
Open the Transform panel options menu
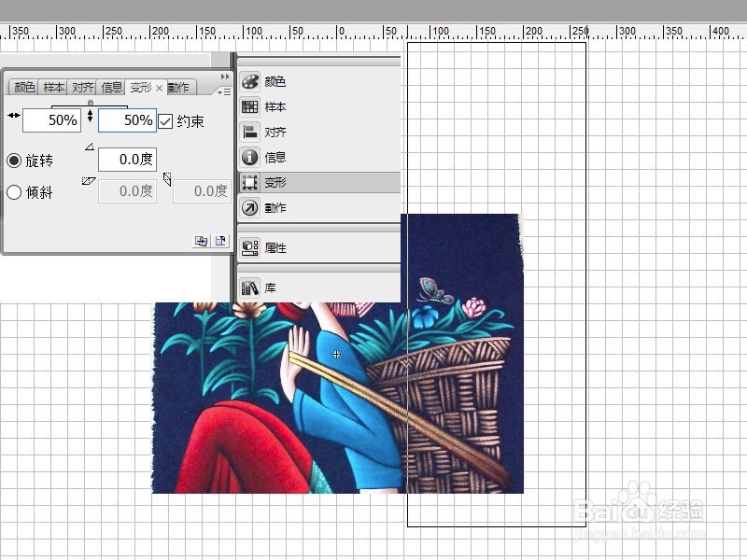(224, 91)
